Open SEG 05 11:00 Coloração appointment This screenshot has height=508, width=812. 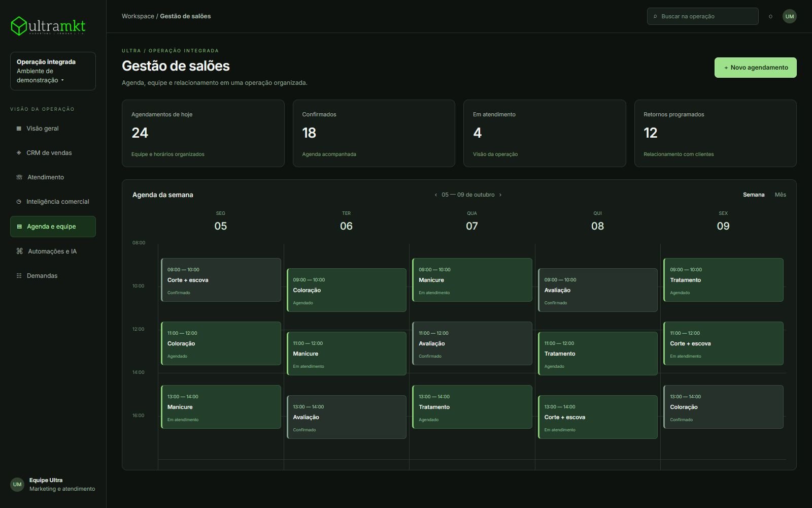221,343
